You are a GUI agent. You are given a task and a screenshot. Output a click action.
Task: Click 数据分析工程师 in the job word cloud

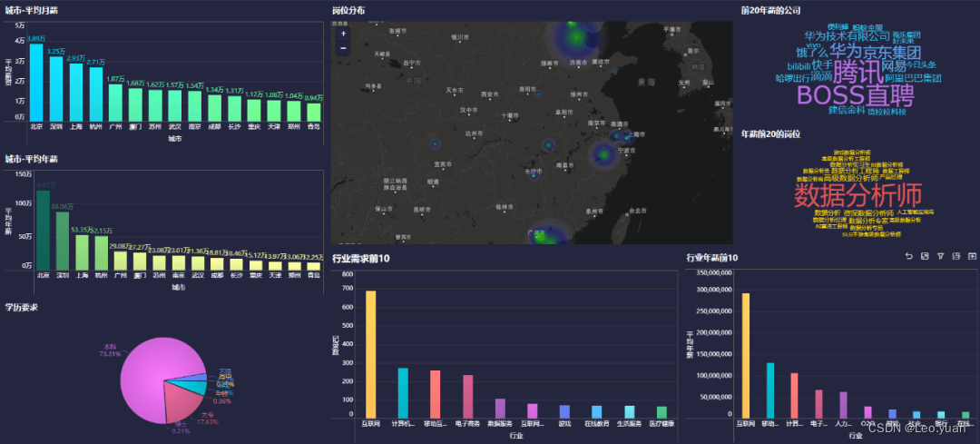point(855,171)
